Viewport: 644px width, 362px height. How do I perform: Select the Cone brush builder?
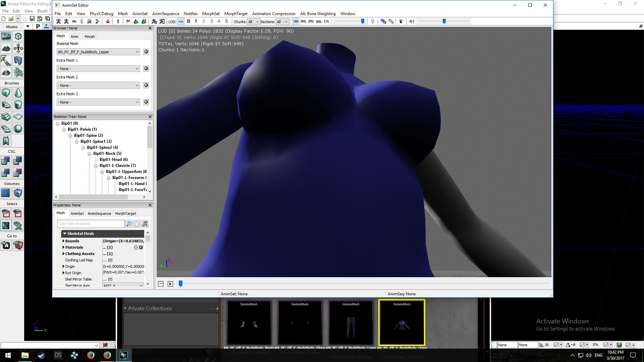[x=18, y=93]
